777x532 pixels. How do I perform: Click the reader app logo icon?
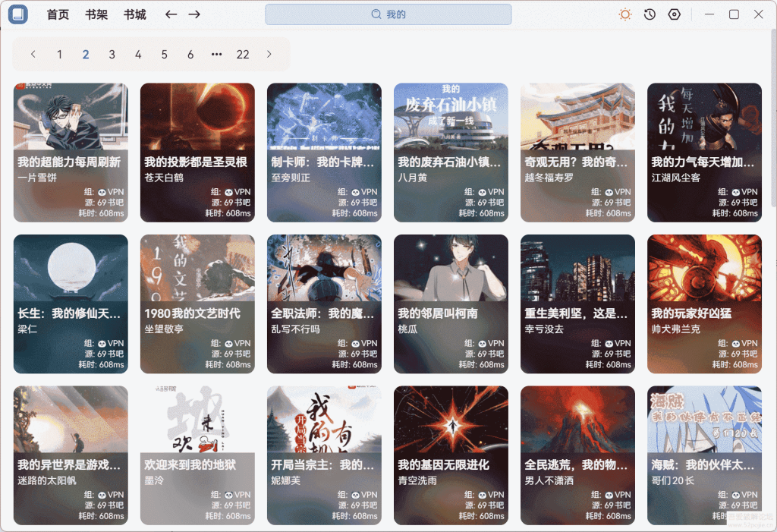(17, 14)
